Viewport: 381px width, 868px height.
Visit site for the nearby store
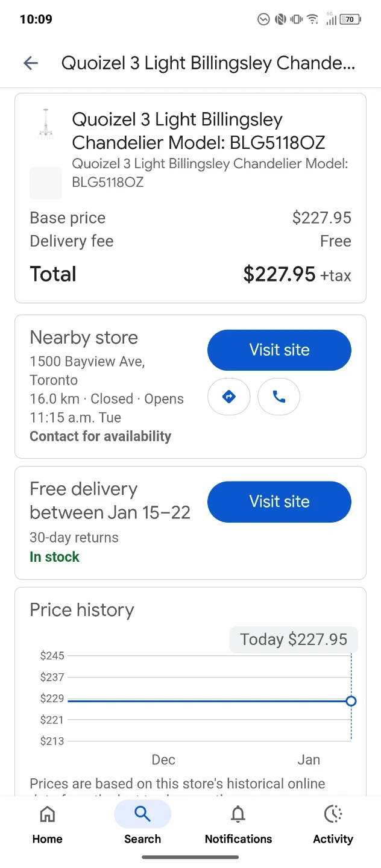coord(279,350)
